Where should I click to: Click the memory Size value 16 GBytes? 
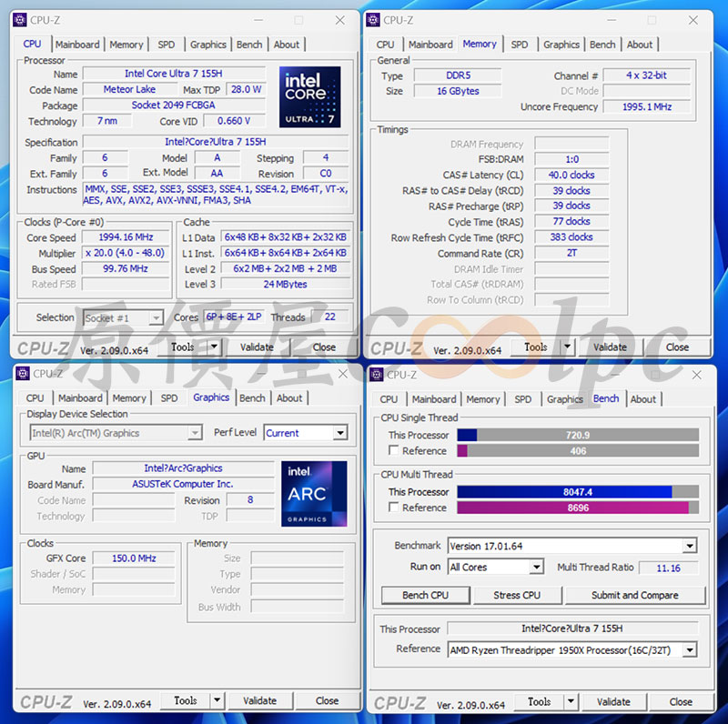pyautogui.click(x=459, y=91)
